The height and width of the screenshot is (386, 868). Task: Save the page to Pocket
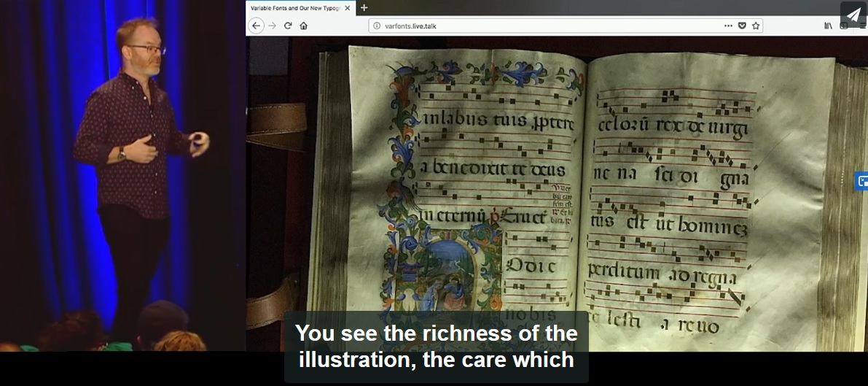[x=743, y=26]
